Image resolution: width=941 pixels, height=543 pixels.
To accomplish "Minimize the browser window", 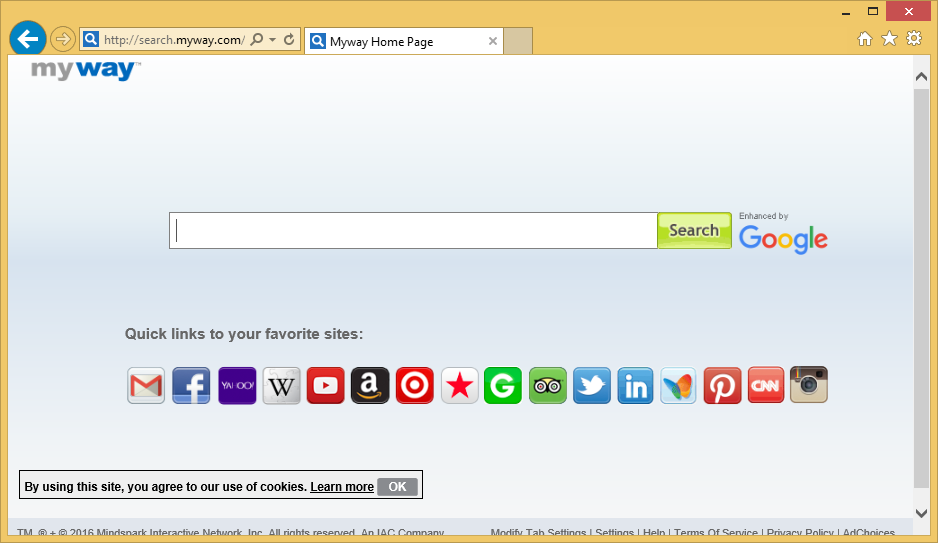I will coord(846,12).
